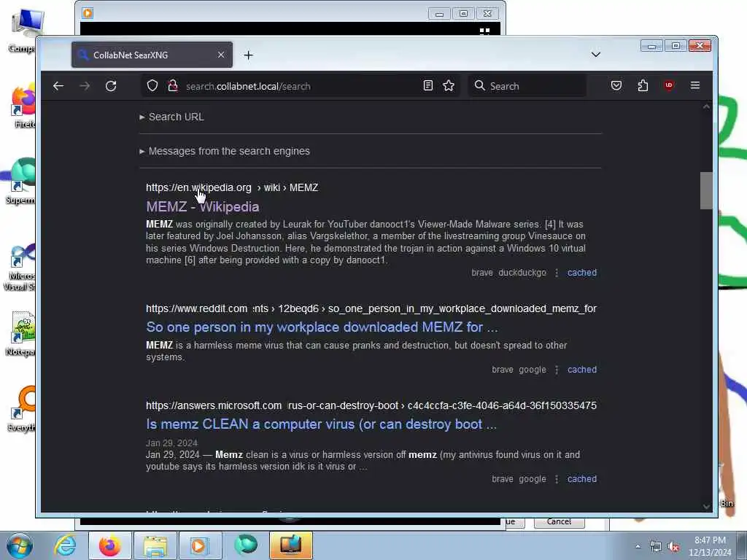
Task: Open media player icon in taskbar
Action: (200, 545)
